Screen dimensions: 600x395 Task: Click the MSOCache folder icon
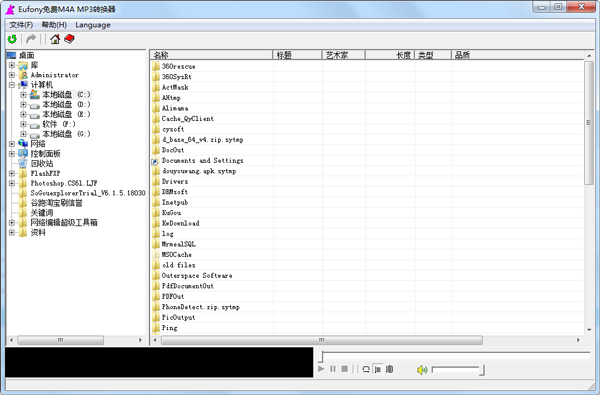point(156,255)
